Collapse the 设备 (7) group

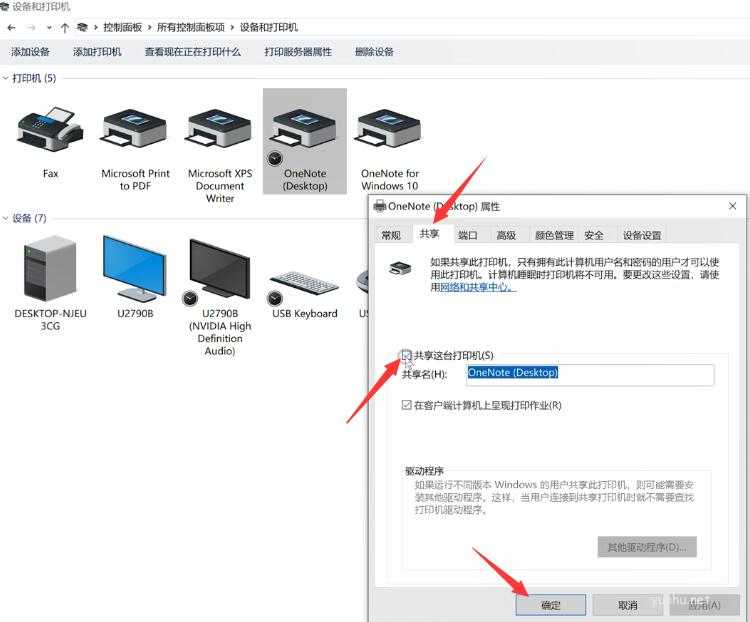tap(6, 218)
